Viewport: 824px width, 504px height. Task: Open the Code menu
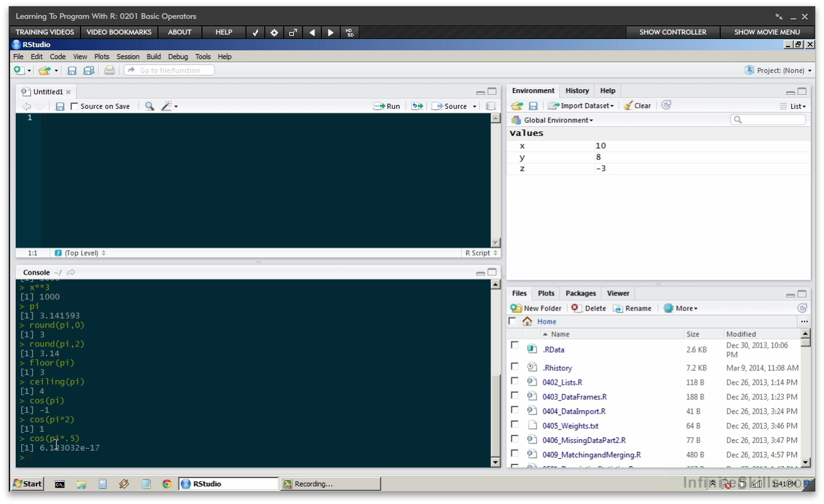58,57
